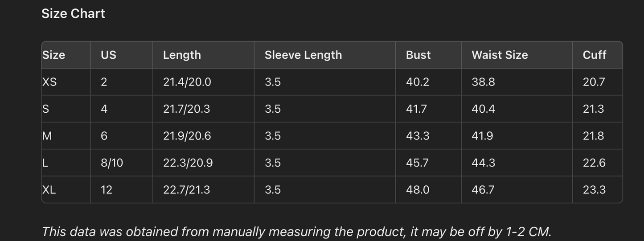Select the US column header

[108, 55]
